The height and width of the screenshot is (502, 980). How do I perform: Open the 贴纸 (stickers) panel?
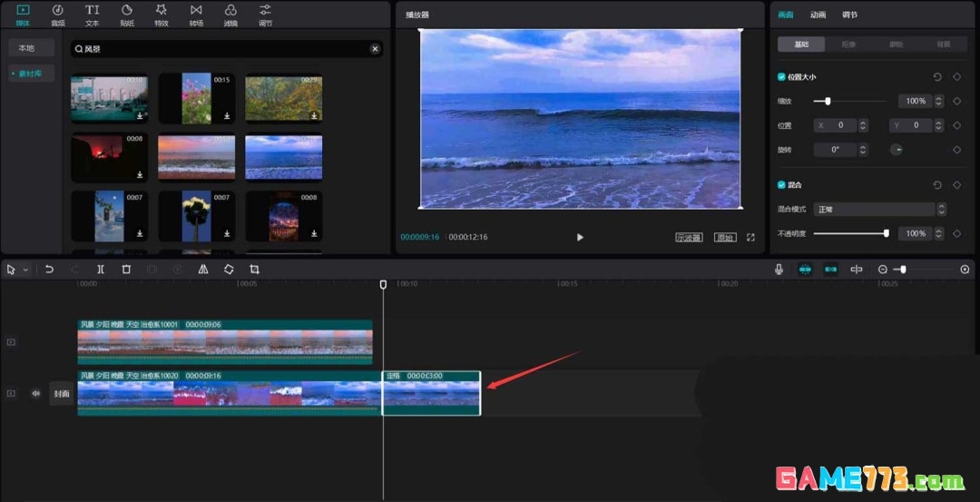pos(127,15)
